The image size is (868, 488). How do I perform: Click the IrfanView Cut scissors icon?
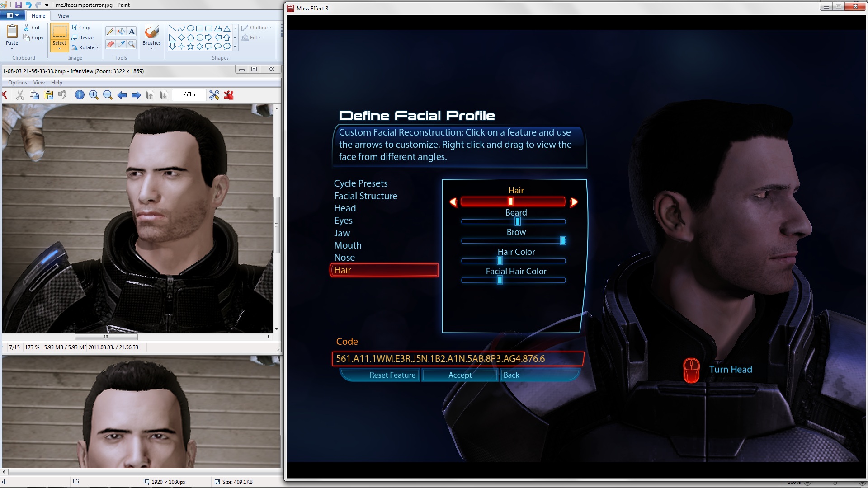(x=20, y=95)
